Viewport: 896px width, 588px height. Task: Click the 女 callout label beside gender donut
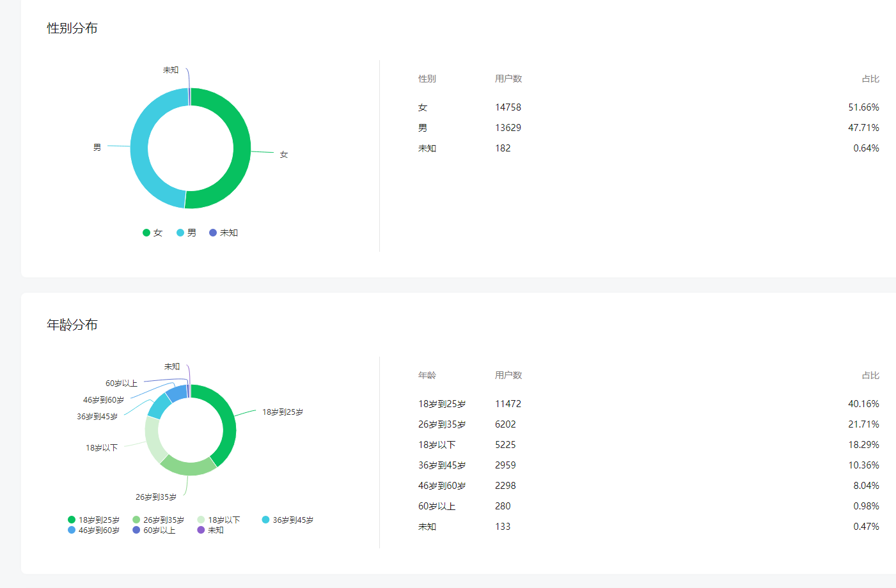click(284, 155)
